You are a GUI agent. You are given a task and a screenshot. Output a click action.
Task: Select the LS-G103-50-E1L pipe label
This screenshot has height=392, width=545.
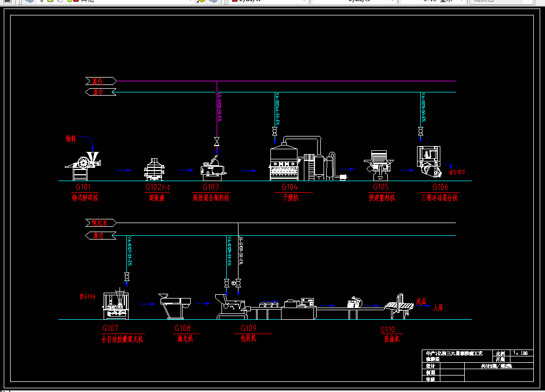pyautogui.click(x=219, y=107)
